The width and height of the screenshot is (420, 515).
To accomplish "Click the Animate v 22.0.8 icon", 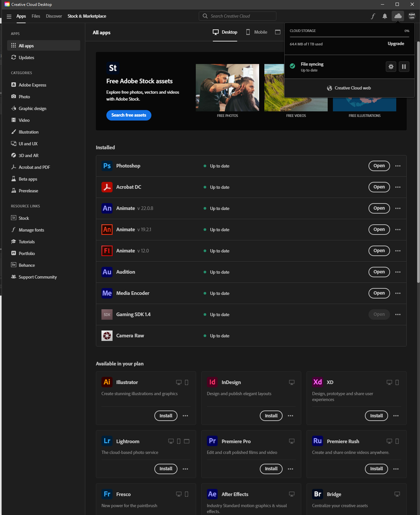I will click(107, 208).
